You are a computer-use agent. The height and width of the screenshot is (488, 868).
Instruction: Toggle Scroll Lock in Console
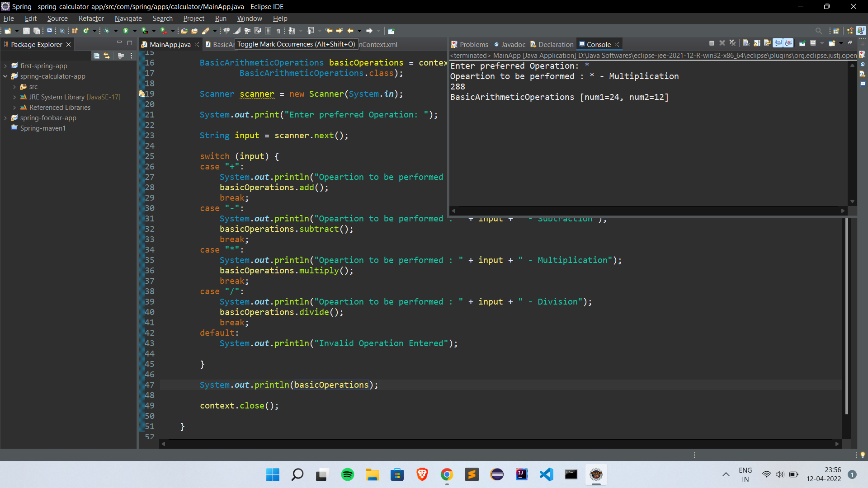757,43
